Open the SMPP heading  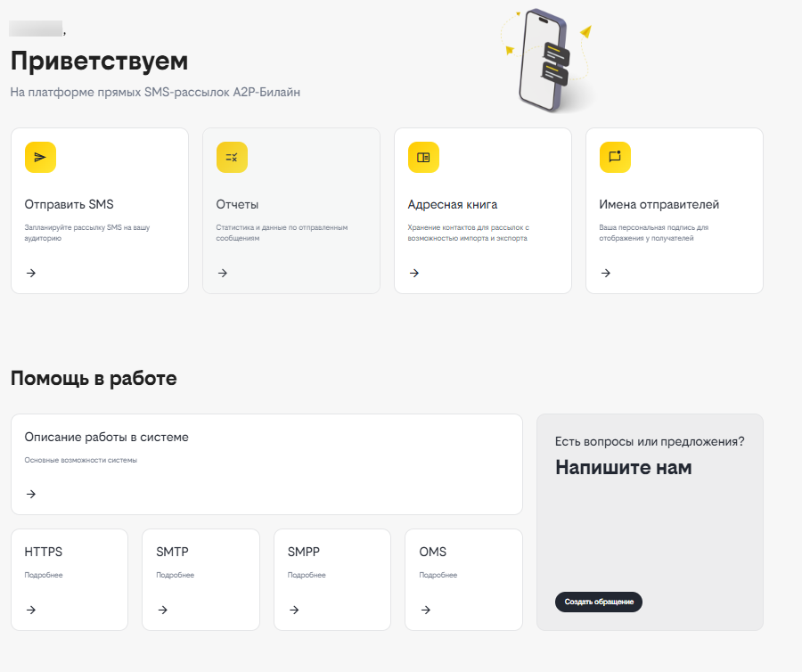click(304, 552)
